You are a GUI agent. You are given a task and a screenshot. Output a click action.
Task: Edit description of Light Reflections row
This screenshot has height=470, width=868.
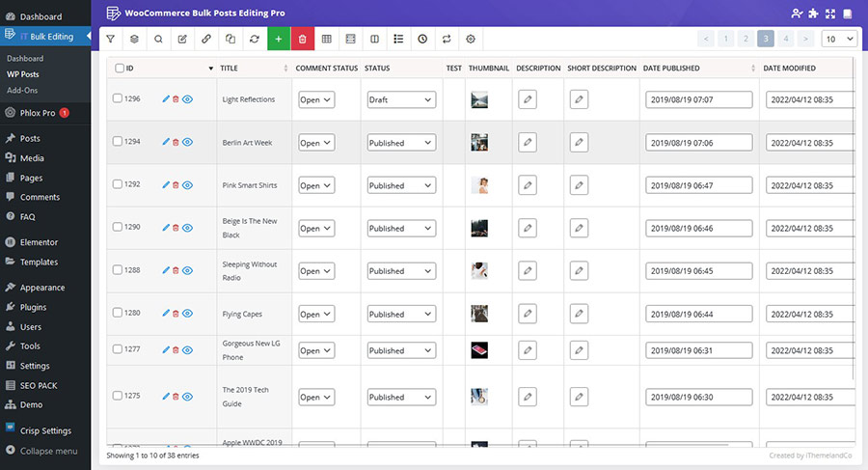coord(528,99)
